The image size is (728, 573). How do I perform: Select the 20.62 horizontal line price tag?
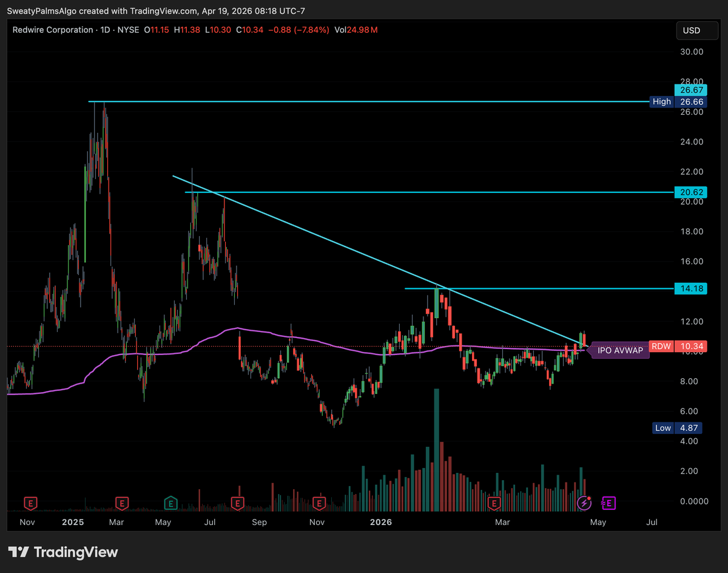tap(690, 192)
